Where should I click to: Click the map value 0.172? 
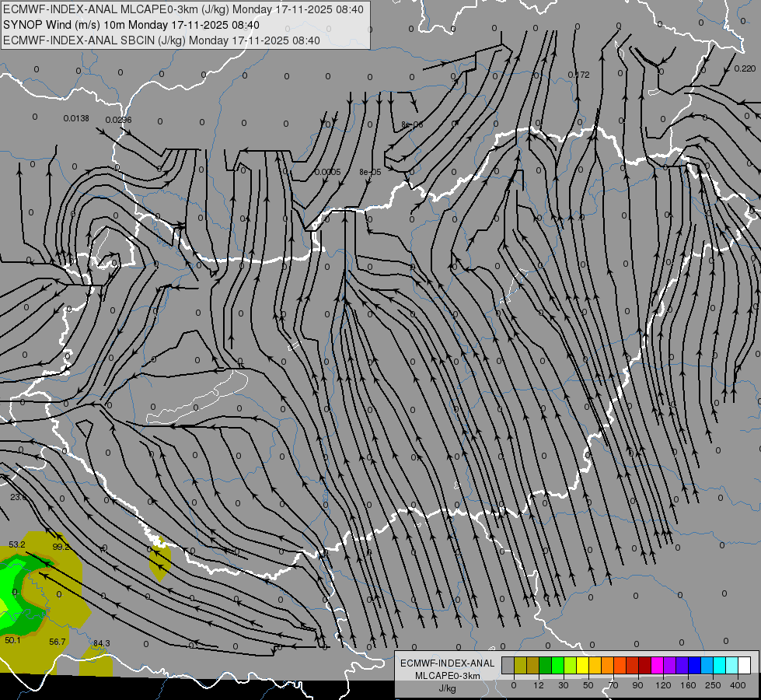coord(579,75)
